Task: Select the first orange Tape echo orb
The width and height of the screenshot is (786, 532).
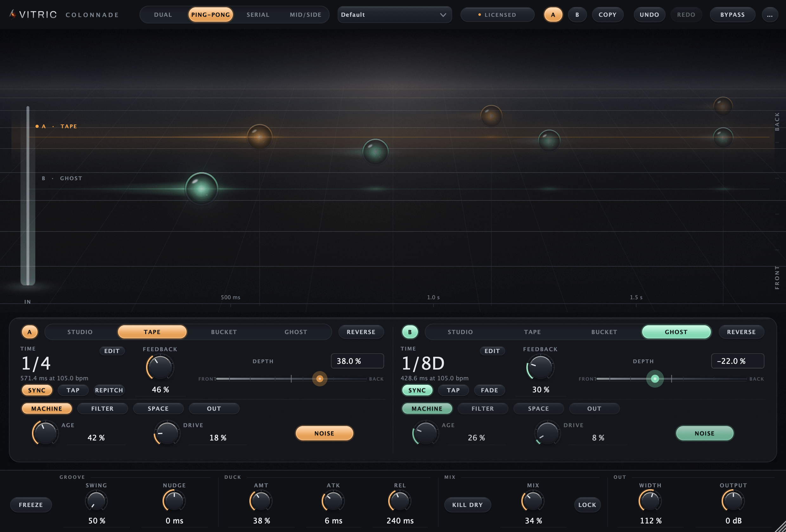Action: [259, 137]
